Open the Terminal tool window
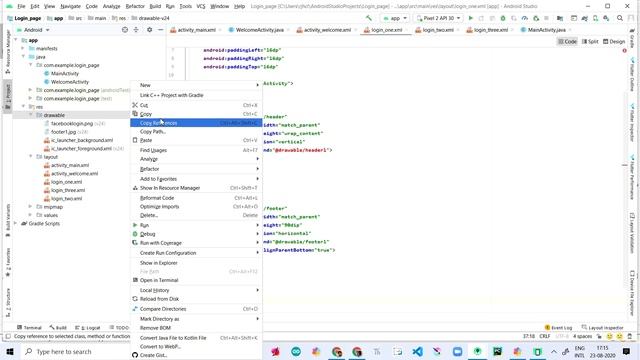The image size is (640, 360). [x=29, y=327]
